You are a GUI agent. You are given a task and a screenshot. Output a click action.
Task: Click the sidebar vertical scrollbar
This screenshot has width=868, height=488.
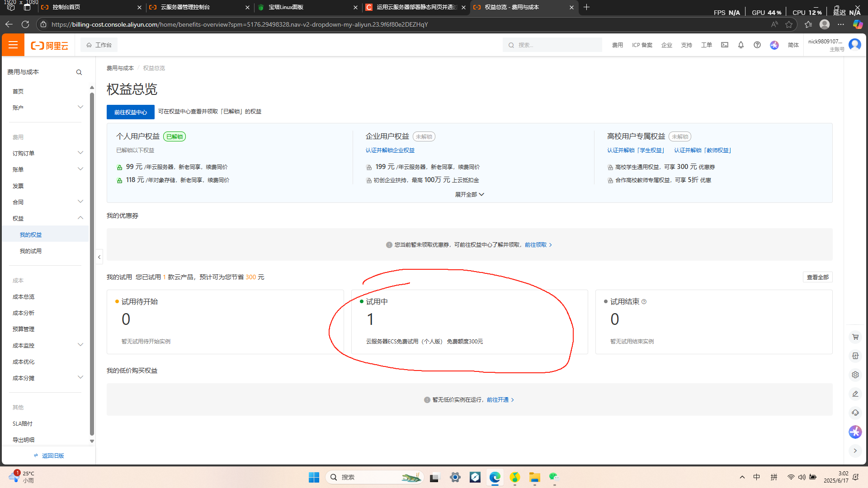tap(92, 264)
